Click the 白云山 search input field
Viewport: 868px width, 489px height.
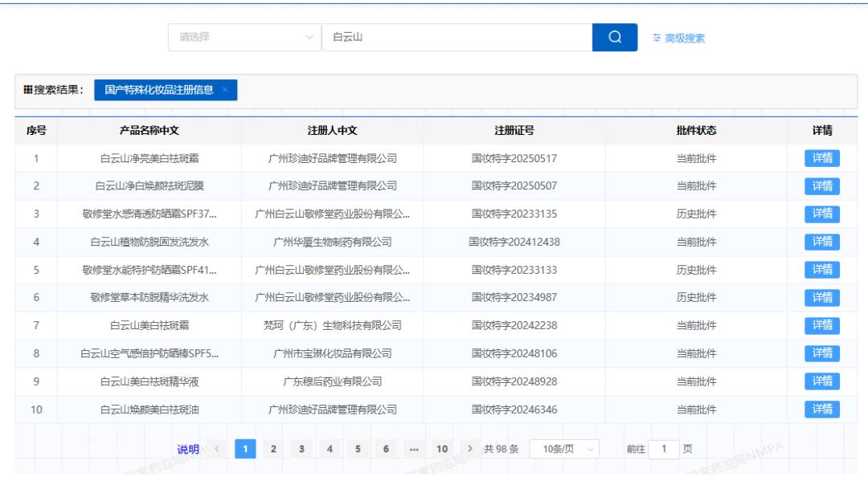[x=457, y=37]
